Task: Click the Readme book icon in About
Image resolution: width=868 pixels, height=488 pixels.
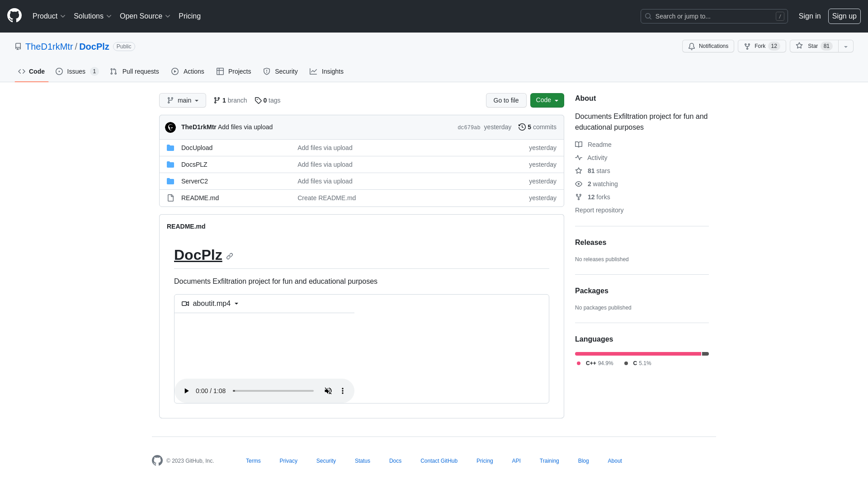Action: 579,145
